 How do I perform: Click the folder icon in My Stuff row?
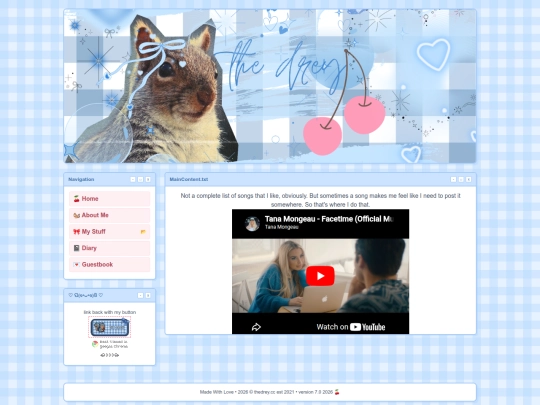click(x=143, y=232)
